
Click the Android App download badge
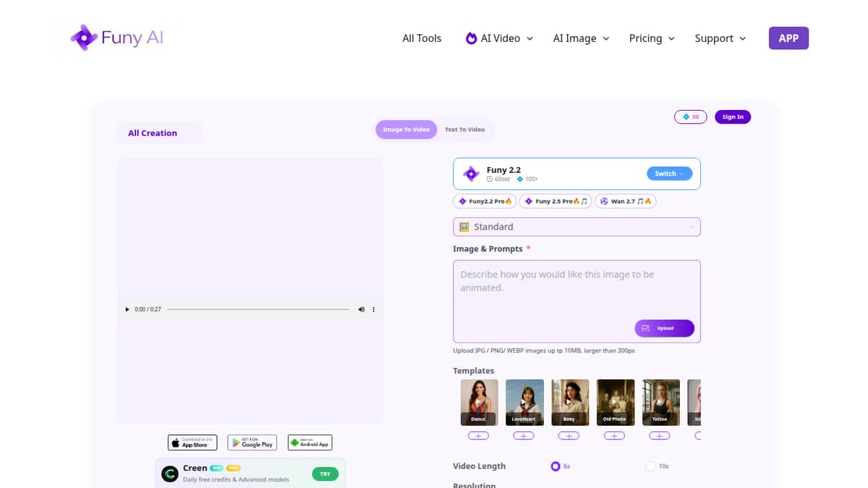[x=310, y=442]
